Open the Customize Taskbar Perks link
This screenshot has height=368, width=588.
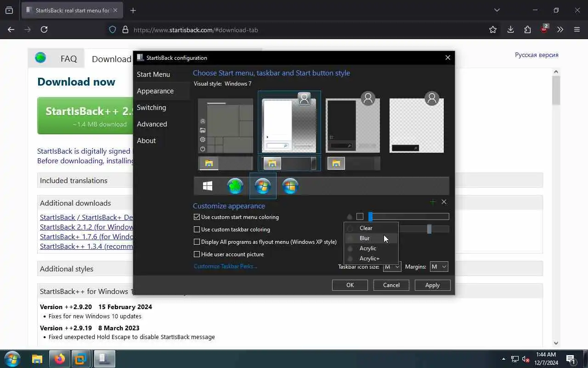click(225, 266)
